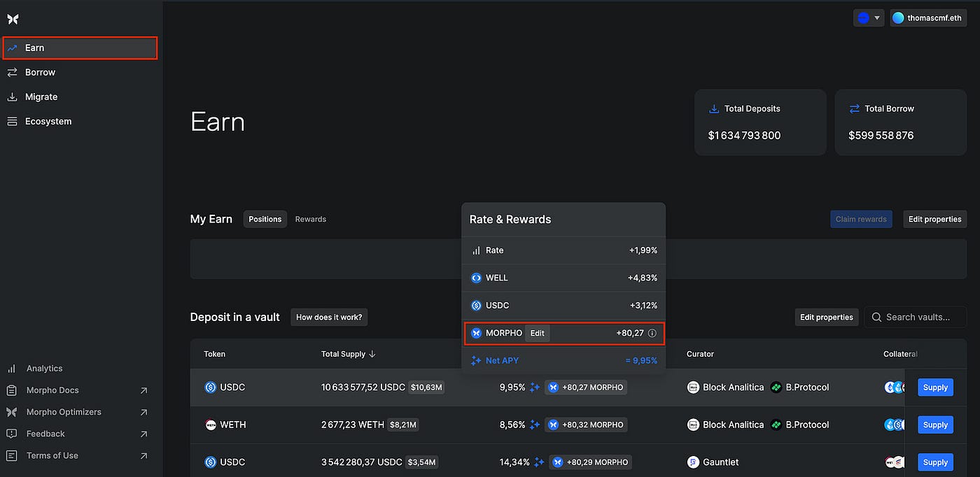Click the MORPHO token icon in popup

pos(476,333)
